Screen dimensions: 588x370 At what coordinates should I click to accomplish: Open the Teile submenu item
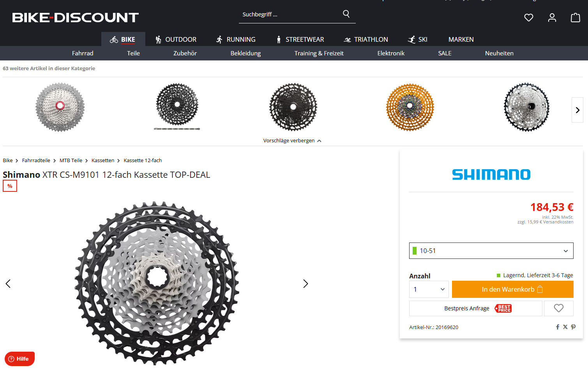(x=133, y=53)
